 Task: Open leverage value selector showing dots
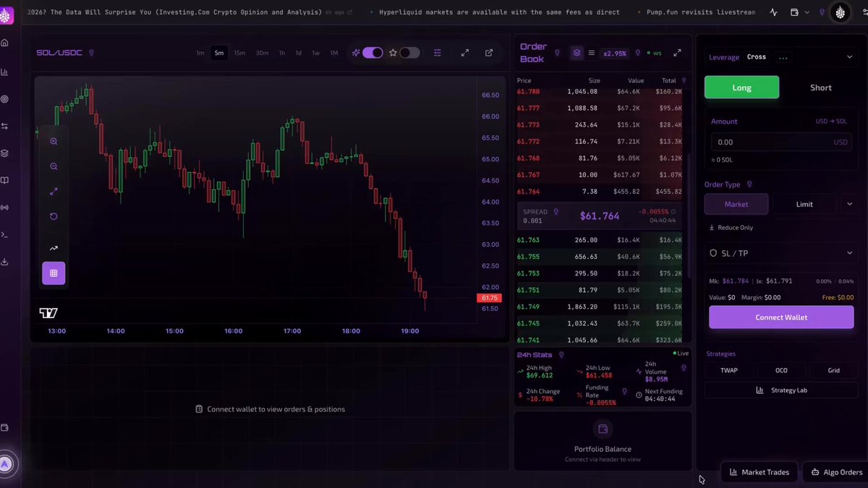pos(783,57)
